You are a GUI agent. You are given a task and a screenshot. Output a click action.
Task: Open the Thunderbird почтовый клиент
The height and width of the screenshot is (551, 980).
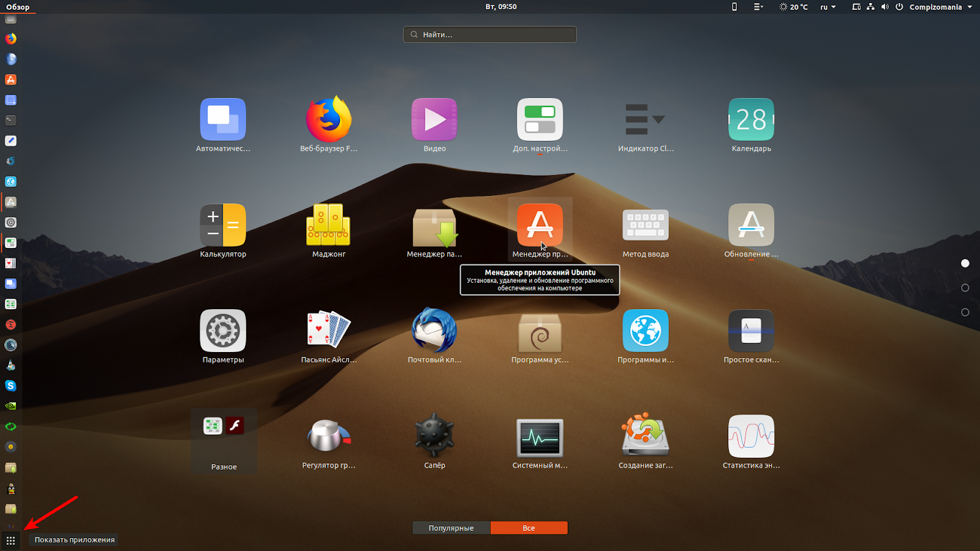click(x=434, y=331)
